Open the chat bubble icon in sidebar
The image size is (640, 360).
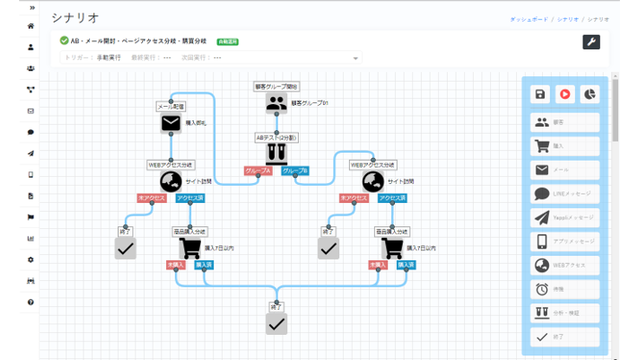pos(31,132)
